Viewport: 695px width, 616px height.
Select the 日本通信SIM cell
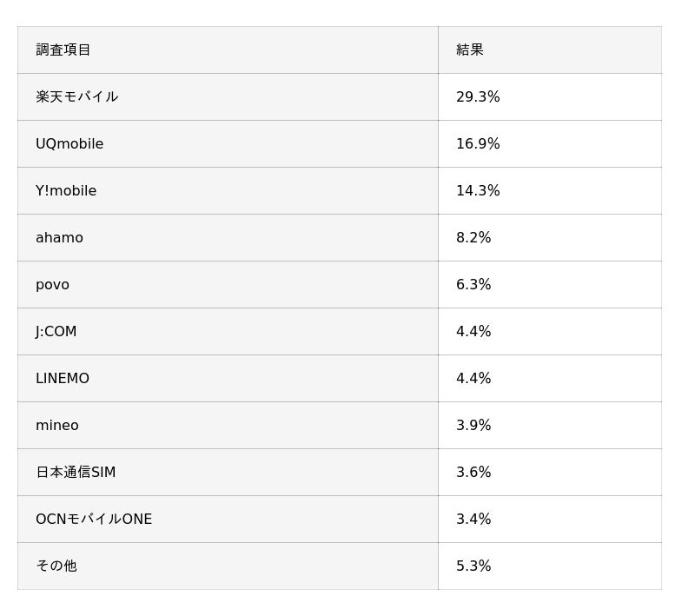coord(76,473)
